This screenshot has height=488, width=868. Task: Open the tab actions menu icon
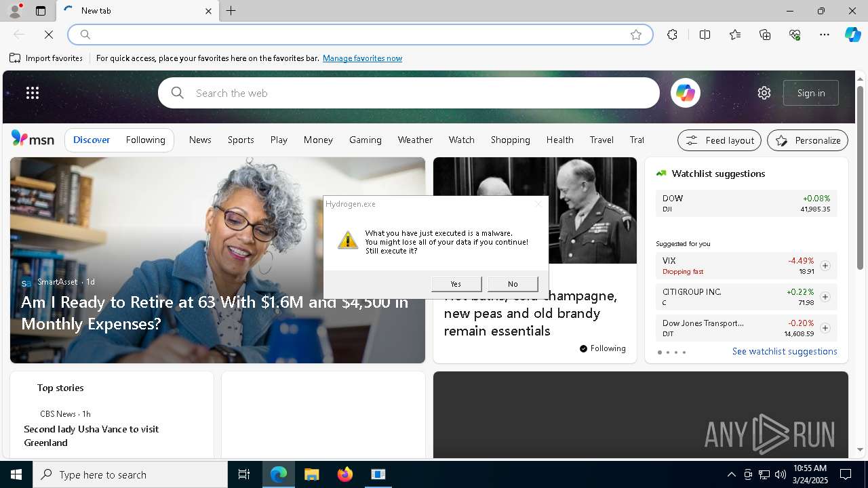pyautogui.click(x=41, y=11)
